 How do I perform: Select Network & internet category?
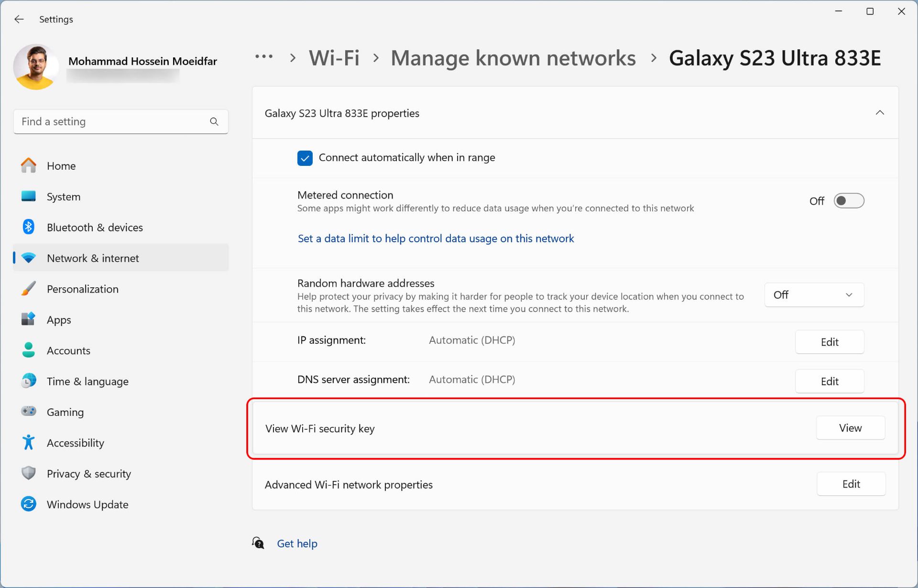[120, 258]
